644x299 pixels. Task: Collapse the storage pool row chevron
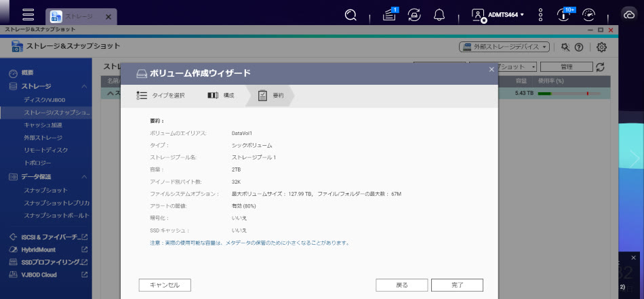[x=110, y=94]
